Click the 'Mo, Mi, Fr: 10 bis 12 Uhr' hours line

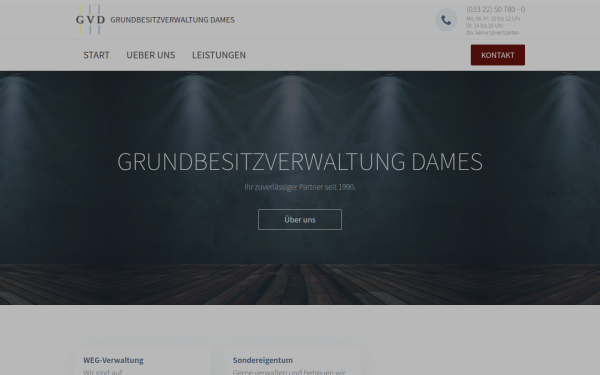(x=493, y=18)
